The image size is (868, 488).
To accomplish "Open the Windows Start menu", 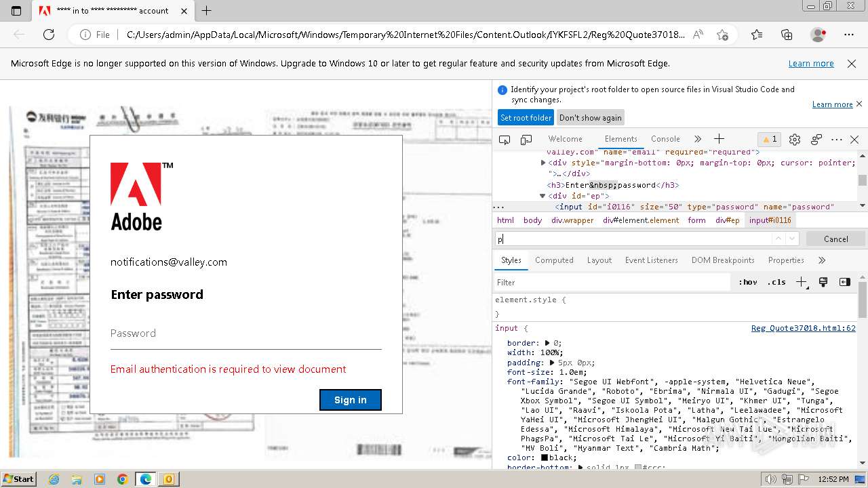I will (x=18, y=479).
